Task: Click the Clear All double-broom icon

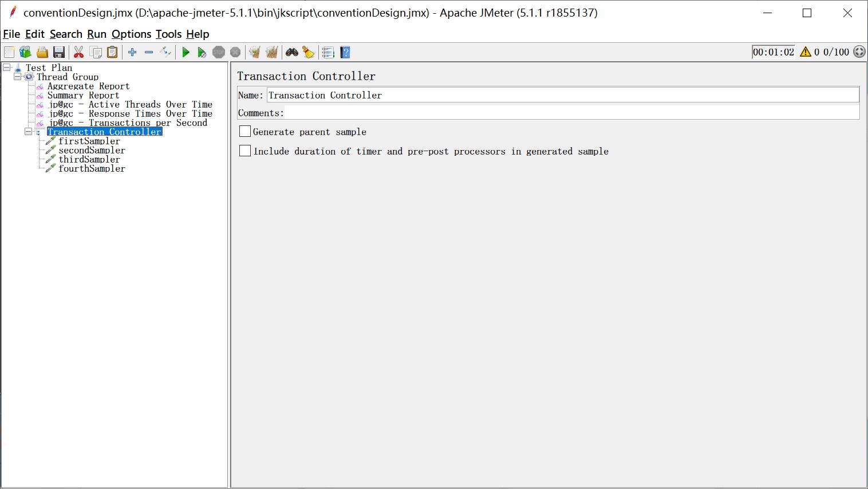Action: (271, 53)
